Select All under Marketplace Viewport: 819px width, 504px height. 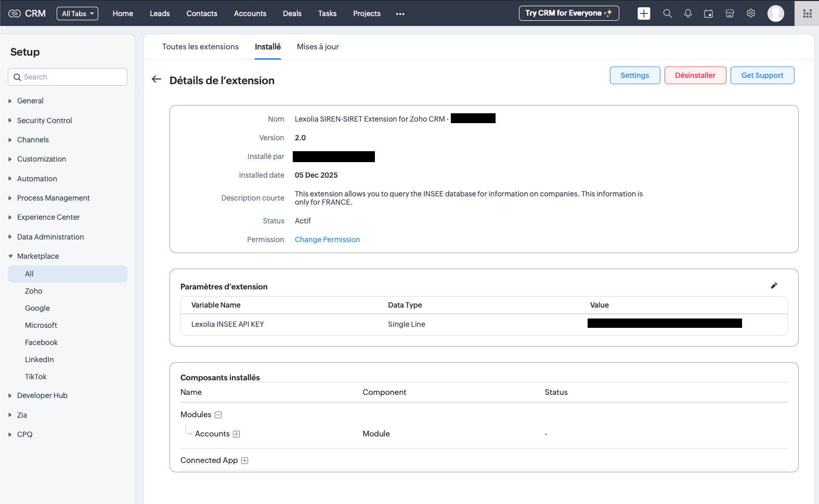[68, 274]
